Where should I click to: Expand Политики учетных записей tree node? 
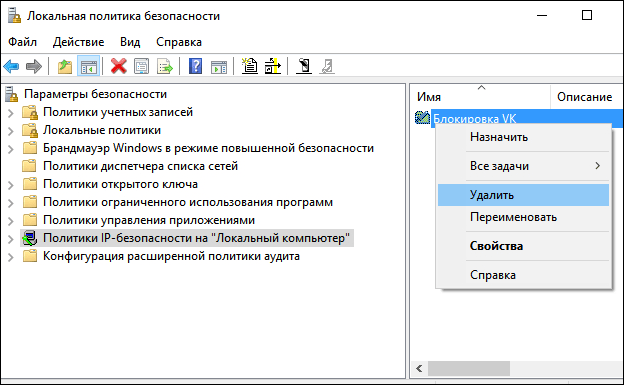point(11,113)
